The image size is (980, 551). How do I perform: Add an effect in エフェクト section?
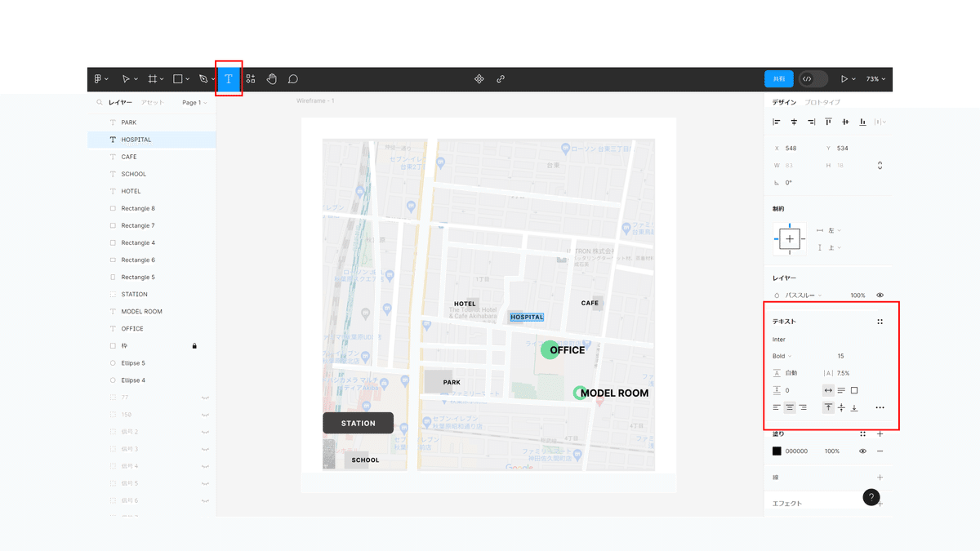(881, 504)
